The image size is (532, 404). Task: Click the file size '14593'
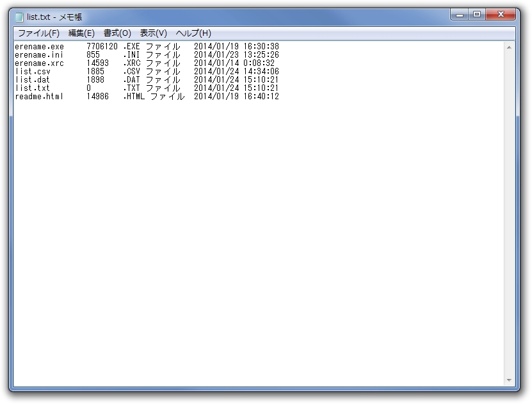point(98,63)
